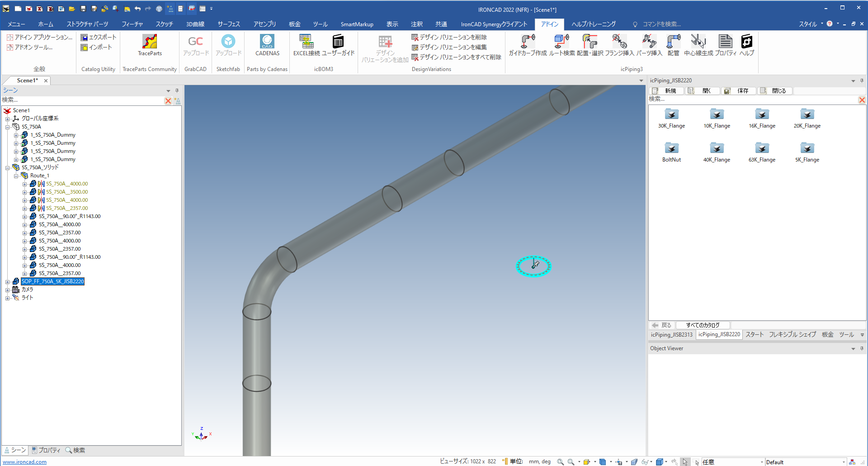868x466 pixels.
Task: Toggle pin on Object Viewer panel
Action: [x=862, y=348]
